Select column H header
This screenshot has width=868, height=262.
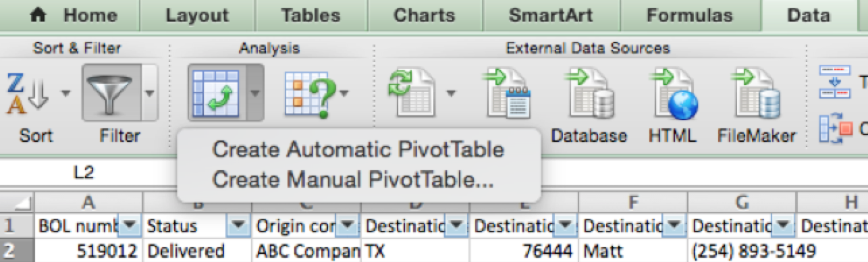[832, 202]
